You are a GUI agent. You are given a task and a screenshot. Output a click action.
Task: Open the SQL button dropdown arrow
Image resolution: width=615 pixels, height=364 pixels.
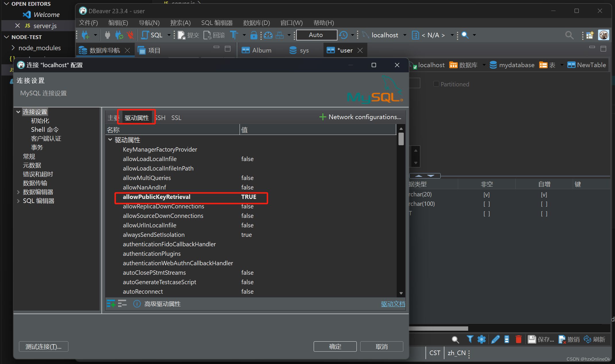[169, 35]
